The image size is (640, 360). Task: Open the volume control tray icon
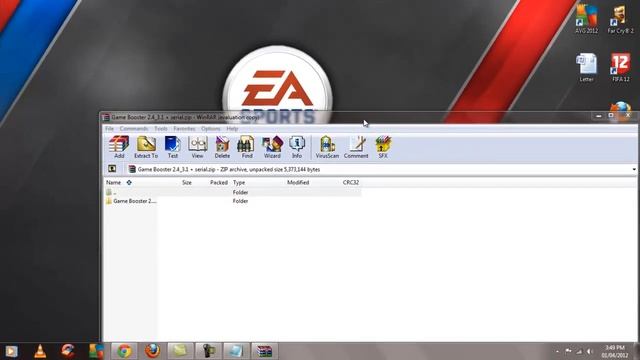(x=590, y=351)
